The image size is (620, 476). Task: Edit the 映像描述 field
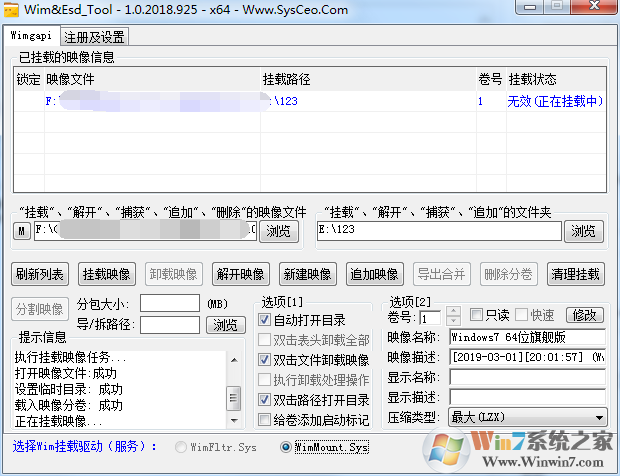pos(527,357)
